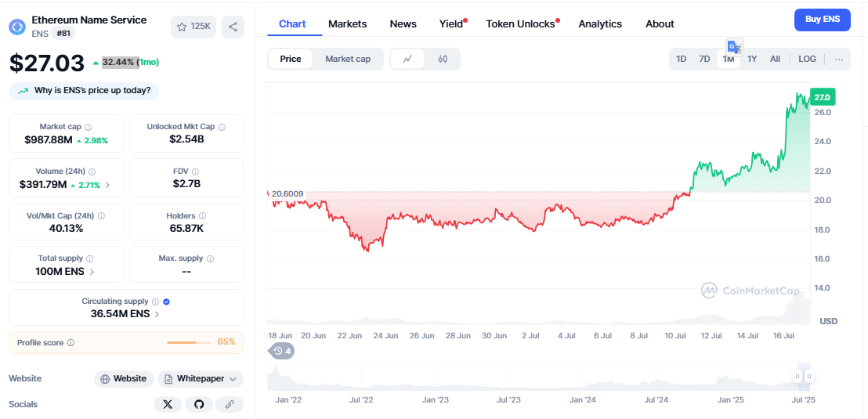Open the Website link button
This screenshot has height=419, width=868.
(124, 378)
